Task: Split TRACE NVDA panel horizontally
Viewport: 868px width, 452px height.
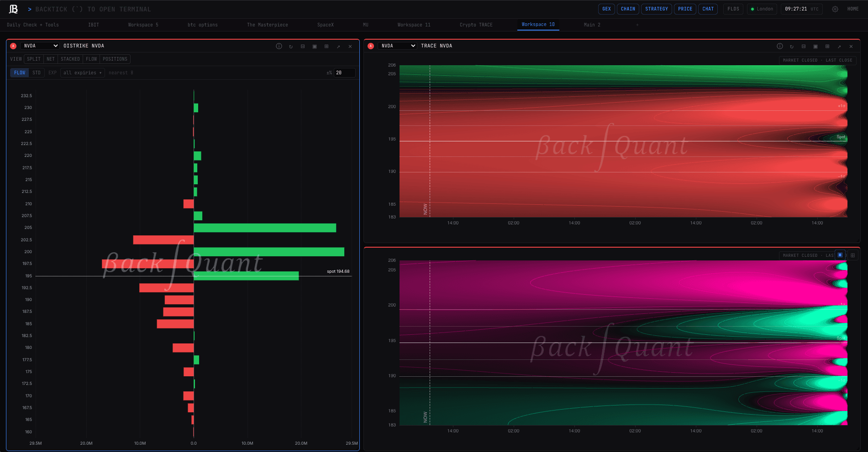Action: tap(804, 46)
